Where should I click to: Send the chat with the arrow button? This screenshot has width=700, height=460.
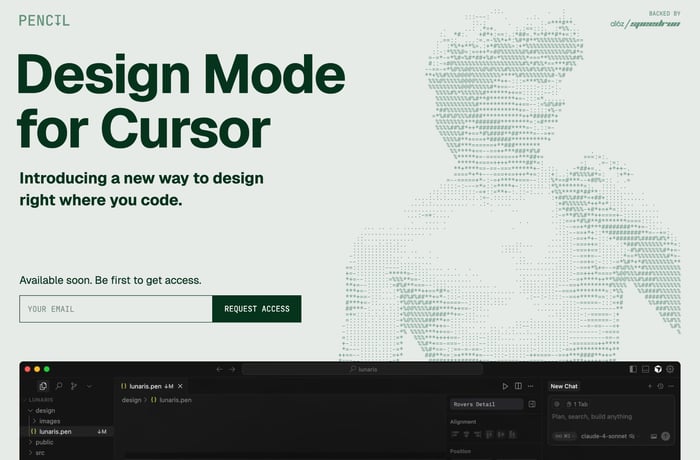pos(666,436)
